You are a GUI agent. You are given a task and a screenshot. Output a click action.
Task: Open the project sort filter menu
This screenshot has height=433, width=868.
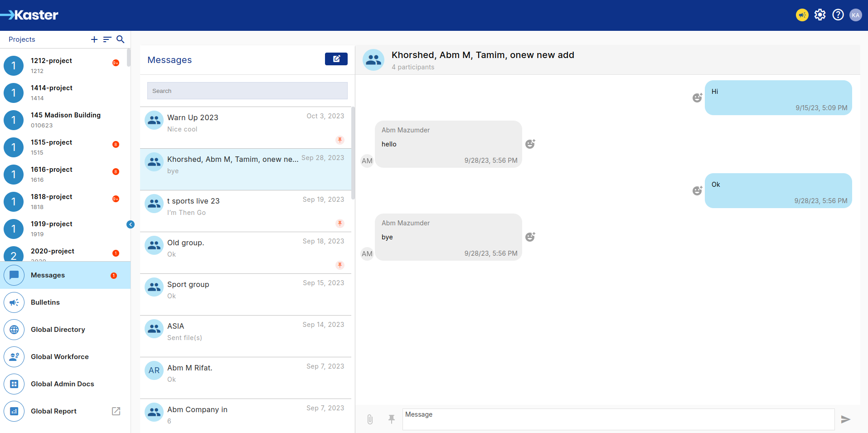107,39
